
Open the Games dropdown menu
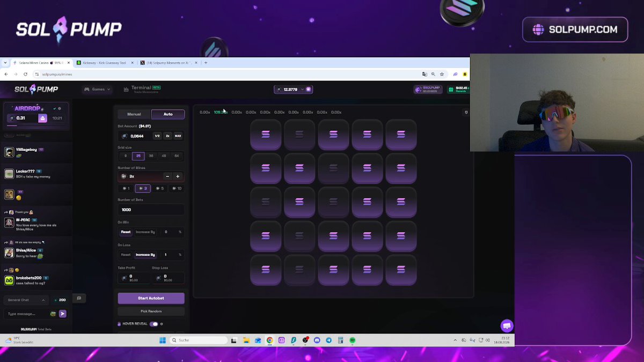click(x=97, y=89)
